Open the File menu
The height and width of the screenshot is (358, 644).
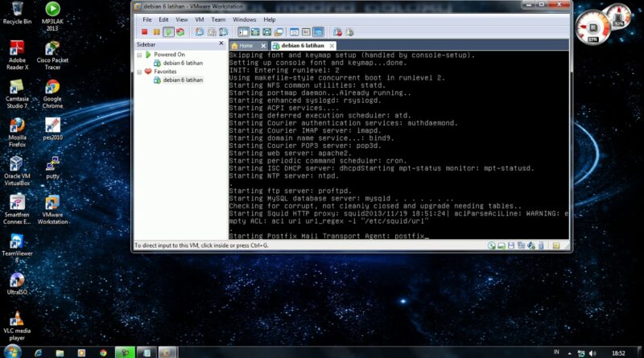coord(147,19)
